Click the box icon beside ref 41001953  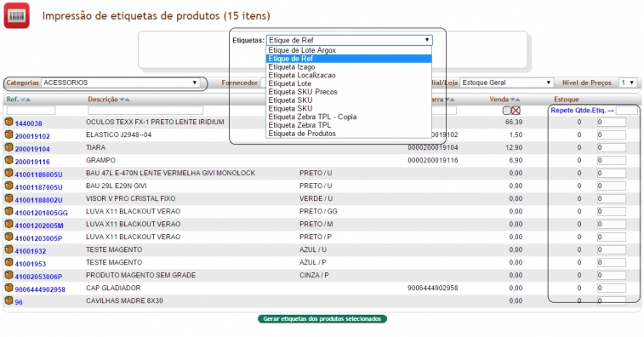[x=9, y=262]
